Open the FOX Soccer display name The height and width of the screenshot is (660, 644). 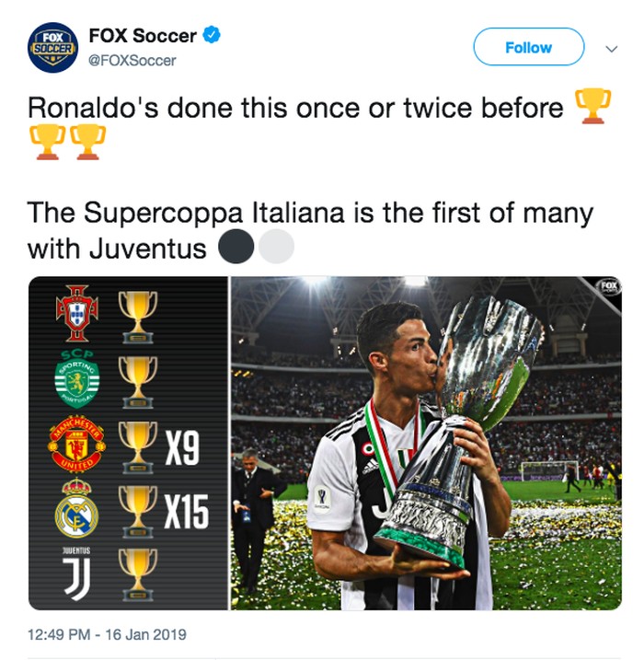click(143, 36)
